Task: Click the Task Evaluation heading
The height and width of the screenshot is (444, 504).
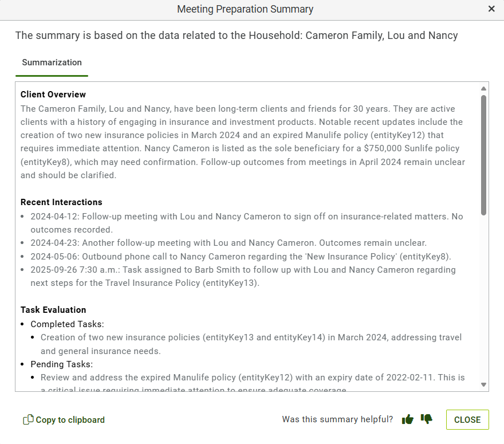Action: coord(53,310)
